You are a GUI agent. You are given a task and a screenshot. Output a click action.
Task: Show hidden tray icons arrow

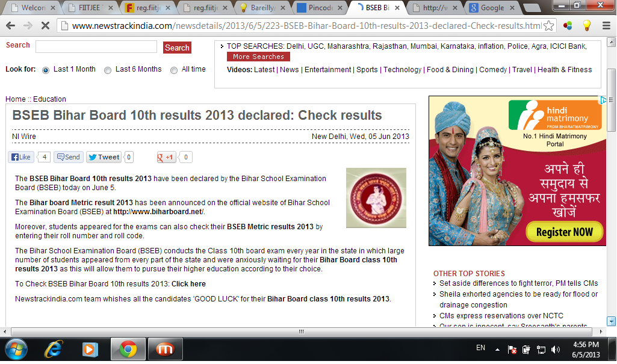point(497,350)
